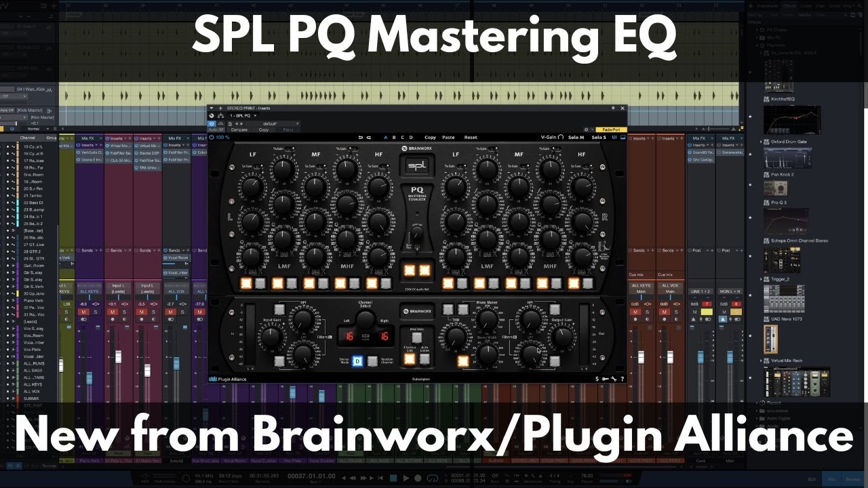868x488 pixels.
Task: Enable Solo S monitoring
Action: pos(599,138)
